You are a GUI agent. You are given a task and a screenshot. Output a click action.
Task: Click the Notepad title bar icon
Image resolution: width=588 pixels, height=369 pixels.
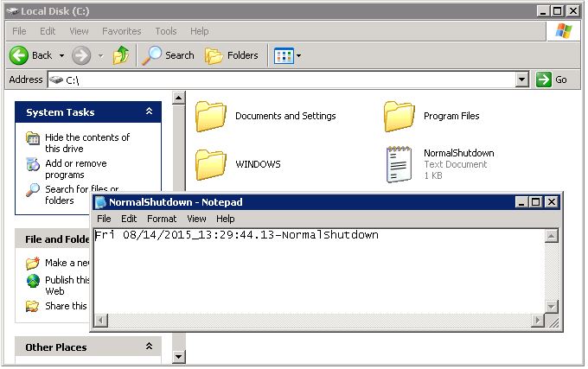pyautogui.click(x=100, y=202)
